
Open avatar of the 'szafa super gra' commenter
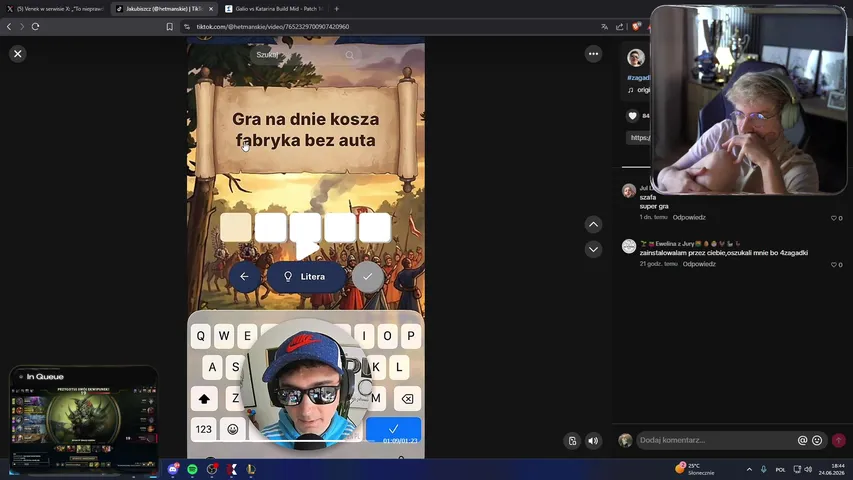629,190
